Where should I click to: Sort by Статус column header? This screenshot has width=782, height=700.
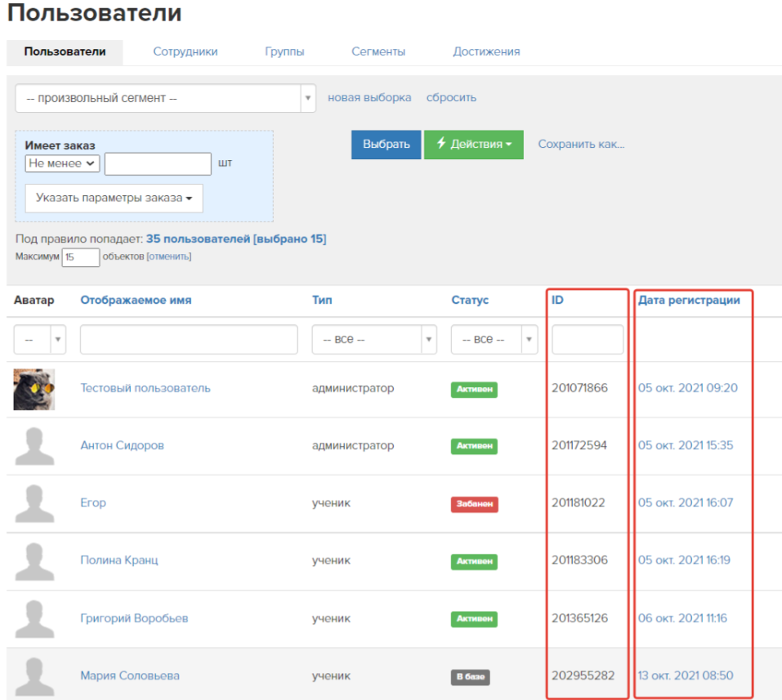[x=470, y=300]
